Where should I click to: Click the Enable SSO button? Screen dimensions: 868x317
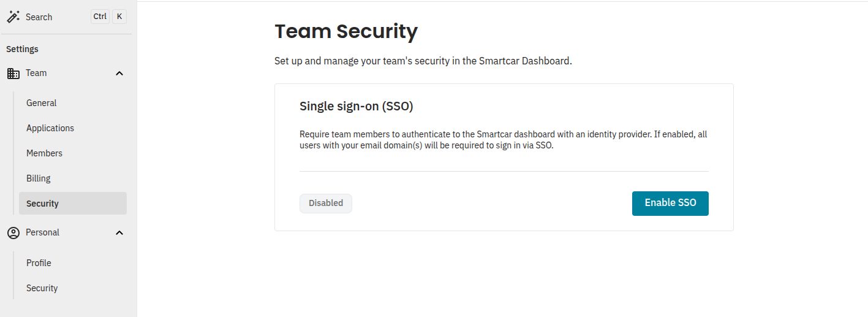[x=670, y=204]
